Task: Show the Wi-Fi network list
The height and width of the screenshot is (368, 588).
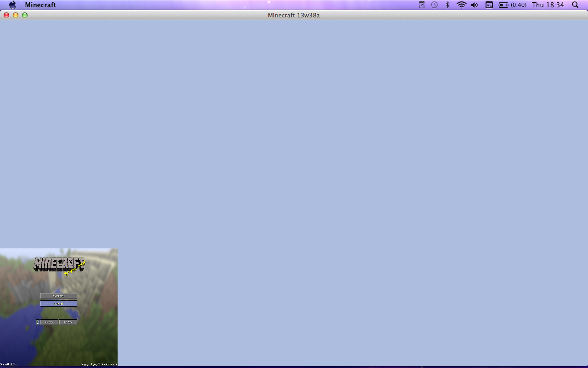Action: pos(461,5)
